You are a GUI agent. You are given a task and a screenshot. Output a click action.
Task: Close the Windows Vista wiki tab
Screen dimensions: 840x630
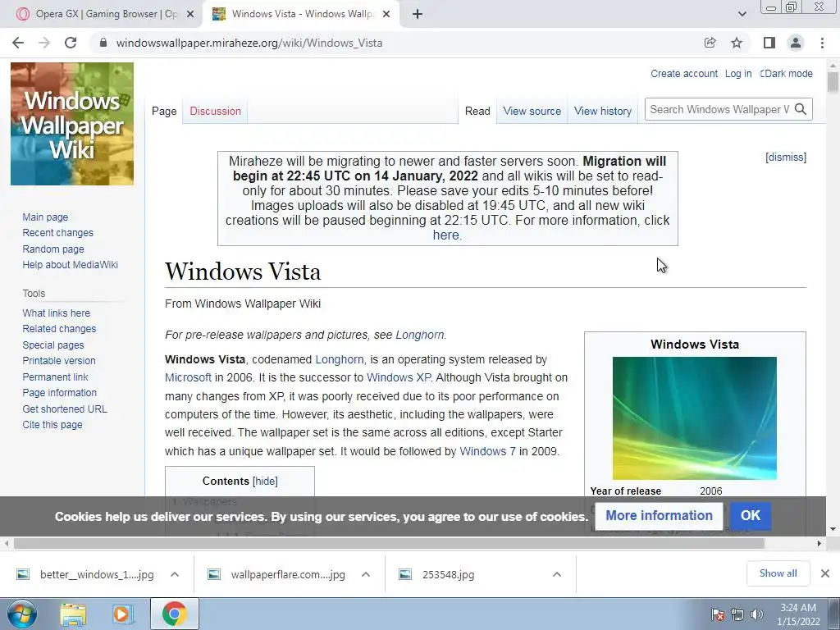pyautogui.click(x=386, y=14)
